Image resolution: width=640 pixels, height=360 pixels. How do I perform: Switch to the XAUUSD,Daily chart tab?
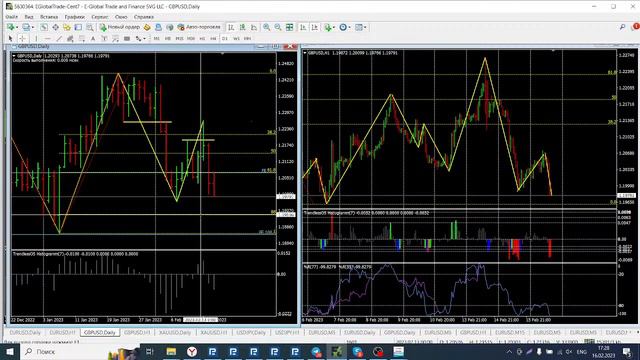[175, 333]
